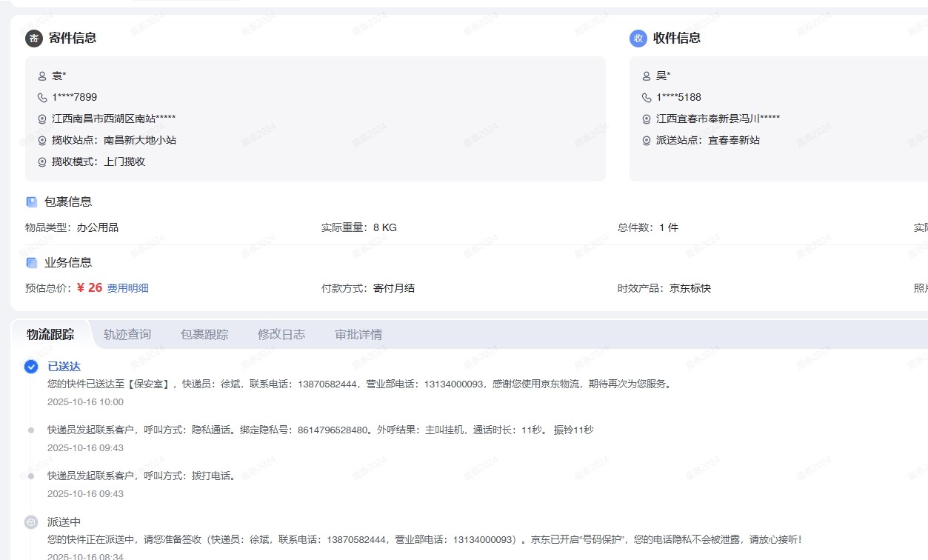
Task: Click the ¥ 26 estimated total price
Action: (x=90, y=287)
